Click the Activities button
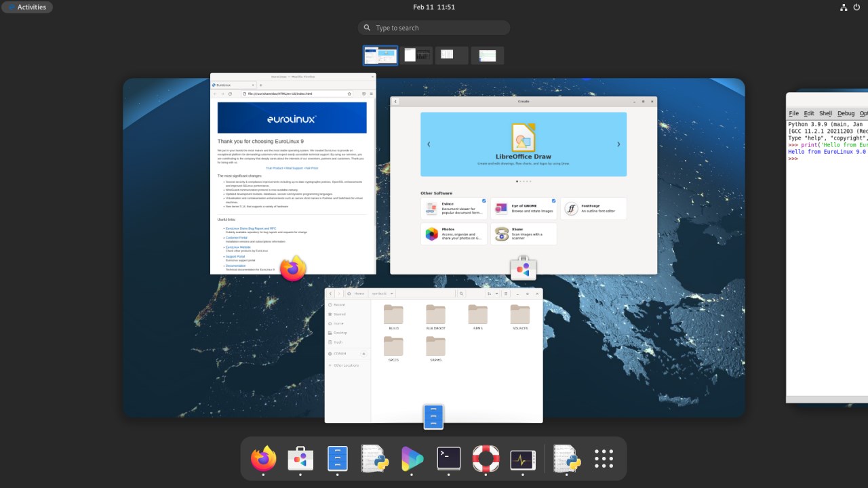868x488 pixels. point(28,7)
